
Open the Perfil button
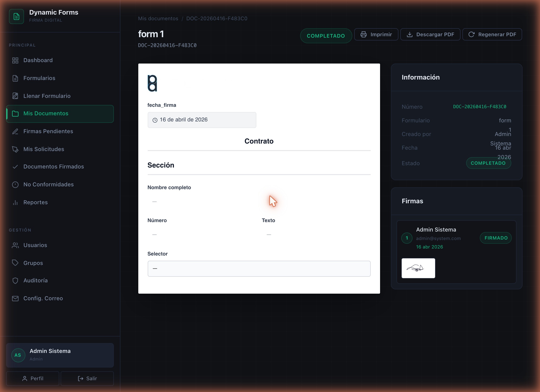pyautogui.click(x=33, y=378)
